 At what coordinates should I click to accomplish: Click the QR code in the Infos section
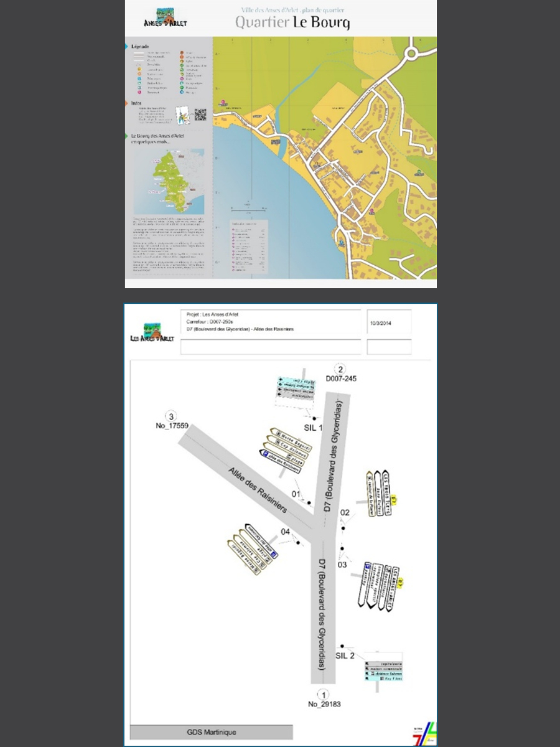(200, 115)
